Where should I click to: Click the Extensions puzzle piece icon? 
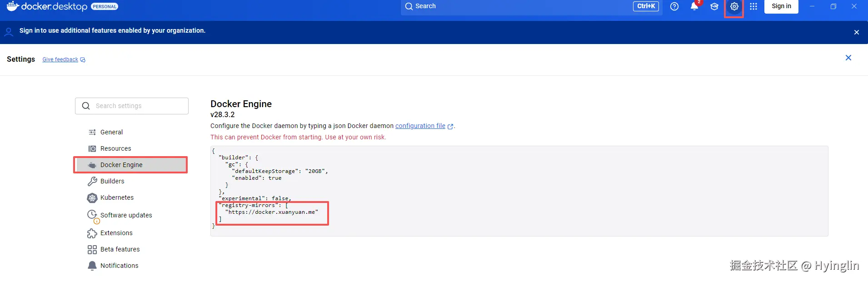(92, 233)
